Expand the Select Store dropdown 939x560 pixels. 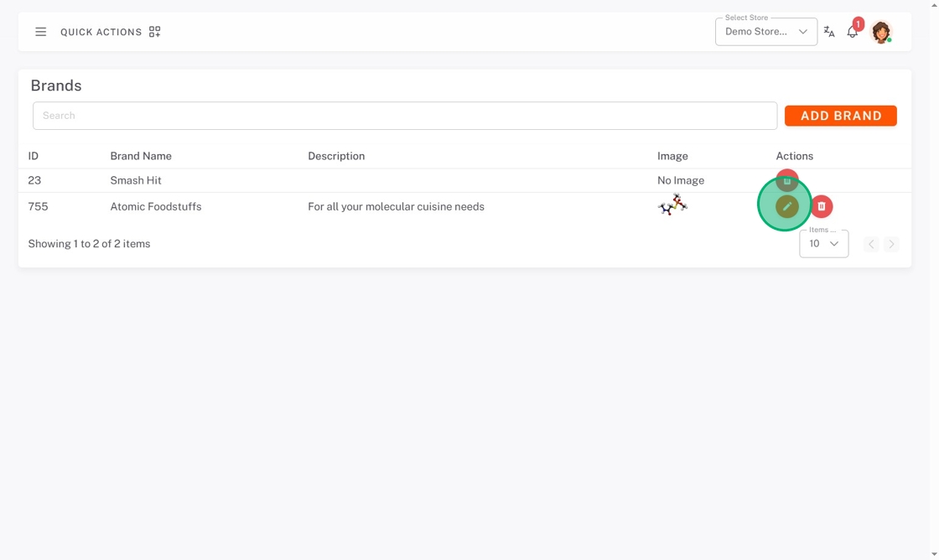pyautogui.click(x=765, y=32)
